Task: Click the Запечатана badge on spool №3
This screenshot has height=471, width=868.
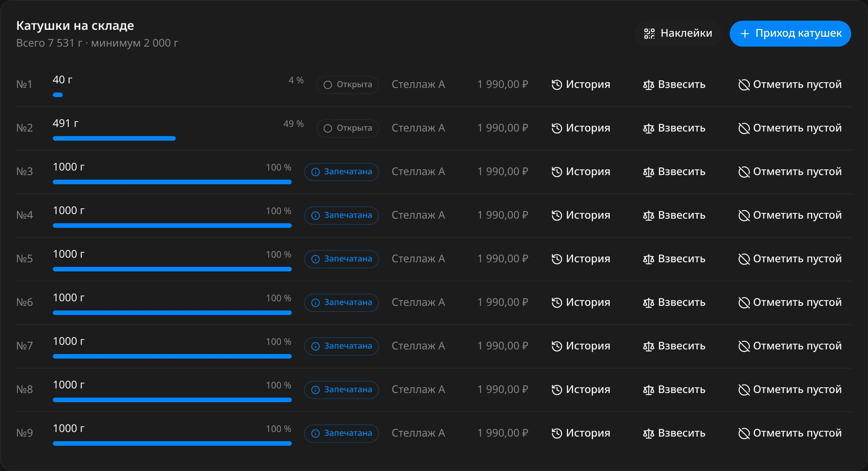Action: click(341, 172)
